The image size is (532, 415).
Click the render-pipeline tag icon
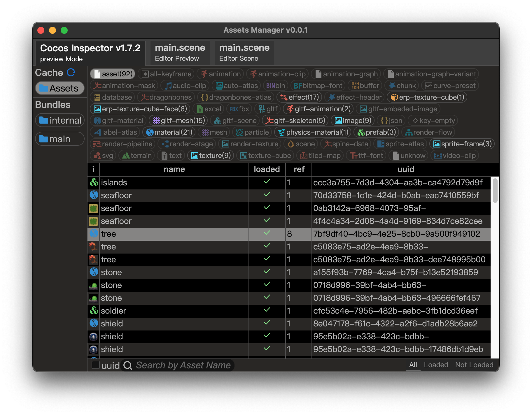tap(97, 144)
